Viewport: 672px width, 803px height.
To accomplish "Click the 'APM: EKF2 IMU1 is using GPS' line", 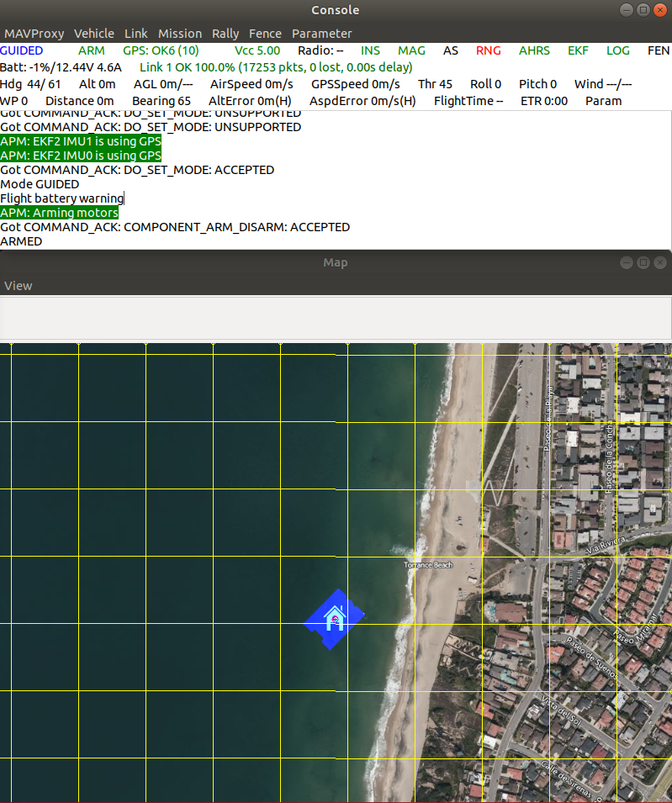I will pyautogui.click(x=81, y=141).
